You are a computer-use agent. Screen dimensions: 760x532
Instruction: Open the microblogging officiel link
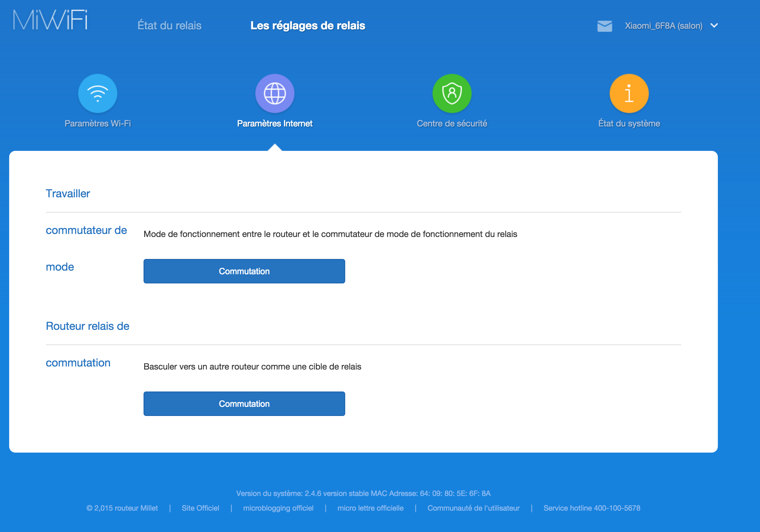[x=278, y=508]
